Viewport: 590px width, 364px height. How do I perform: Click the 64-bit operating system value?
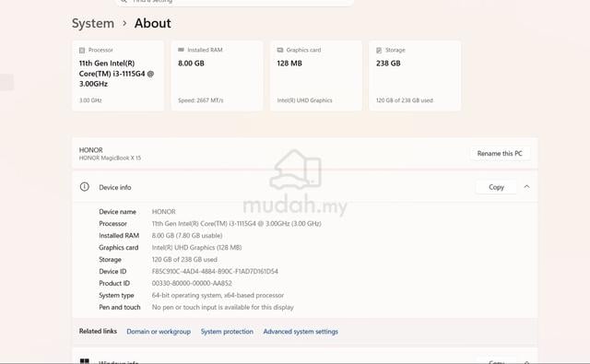[x=218, y=295]
